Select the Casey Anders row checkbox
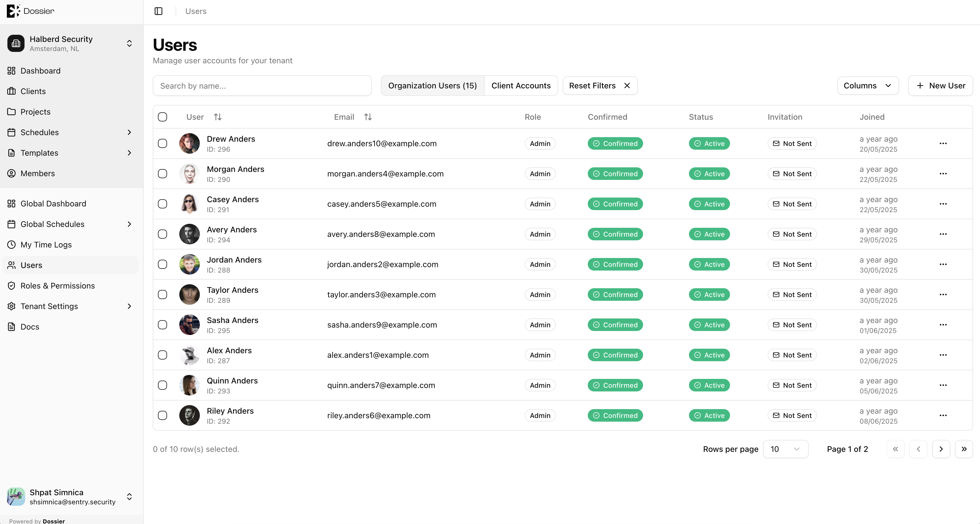This screenshot has width=980, height=524. pyautogui.click(x=162, y=204)
